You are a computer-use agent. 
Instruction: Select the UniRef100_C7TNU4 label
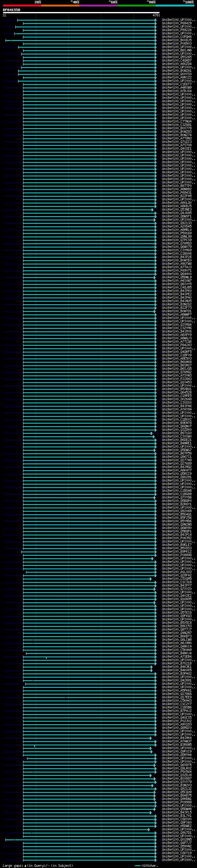177,121
